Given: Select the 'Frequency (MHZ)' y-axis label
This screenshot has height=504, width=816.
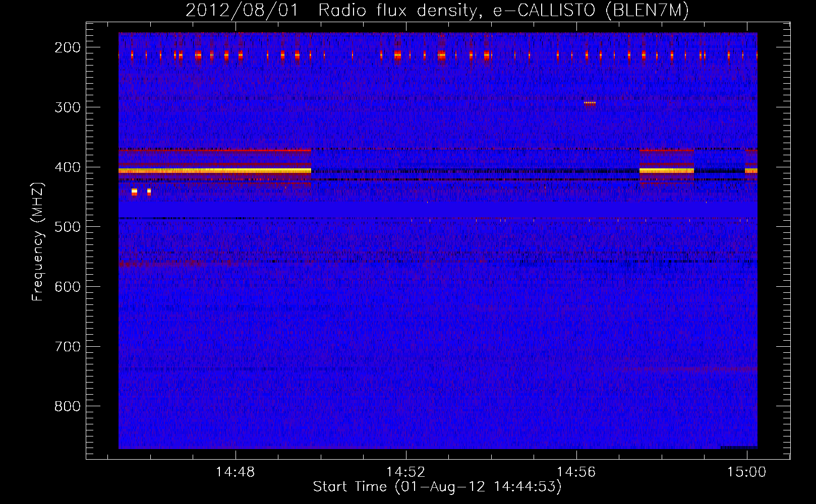Looking at the screenshot, I should pyautogui.click(x=38, y=241).
